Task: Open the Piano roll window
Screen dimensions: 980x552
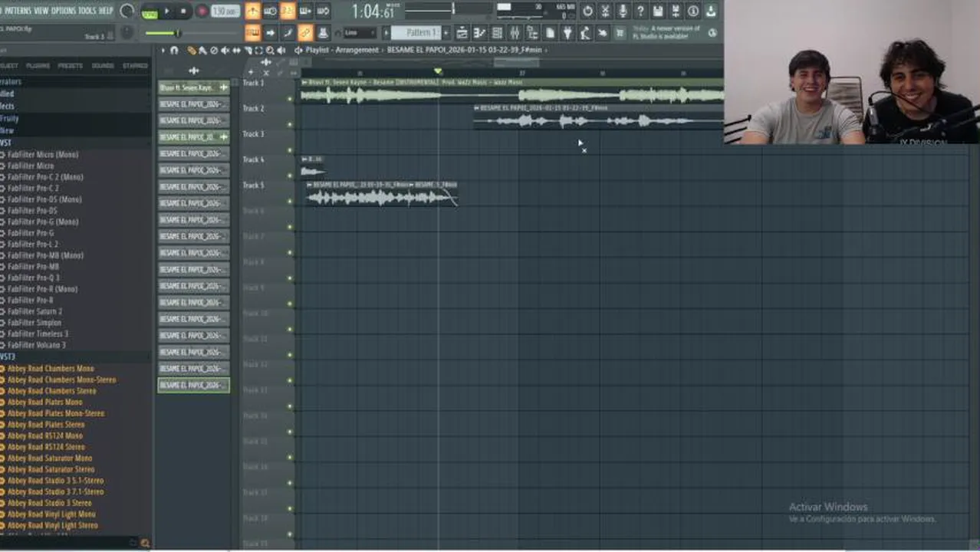Action: (479, 33)
